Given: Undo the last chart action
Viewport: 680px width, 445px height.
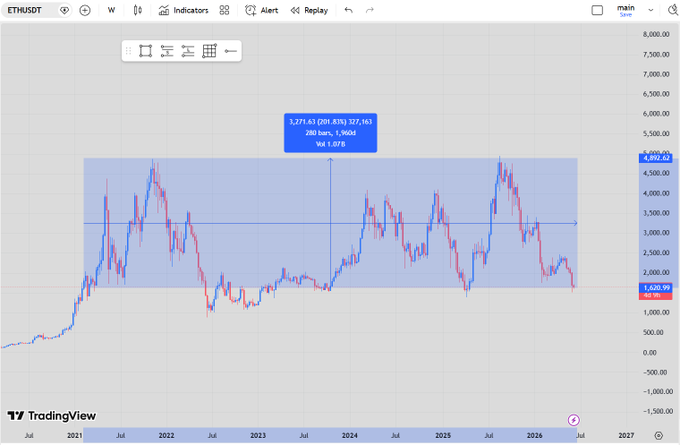Looking at the screenshot, I should [x=348, y=10].
